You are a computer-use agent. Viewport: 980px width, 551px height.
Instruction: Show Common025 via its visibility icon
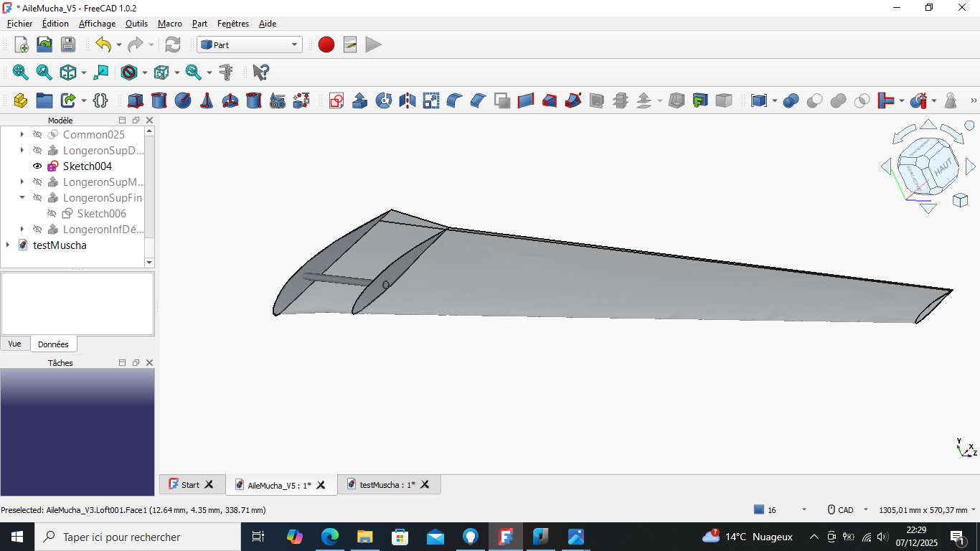pyautogui.click(x=37, y=135)
